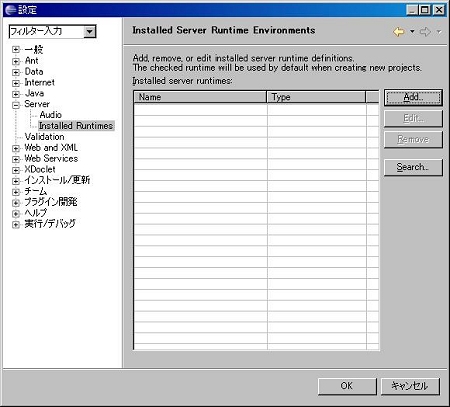
Task: Expand the XDoclet tree node
Action: [x=16, y=170]
